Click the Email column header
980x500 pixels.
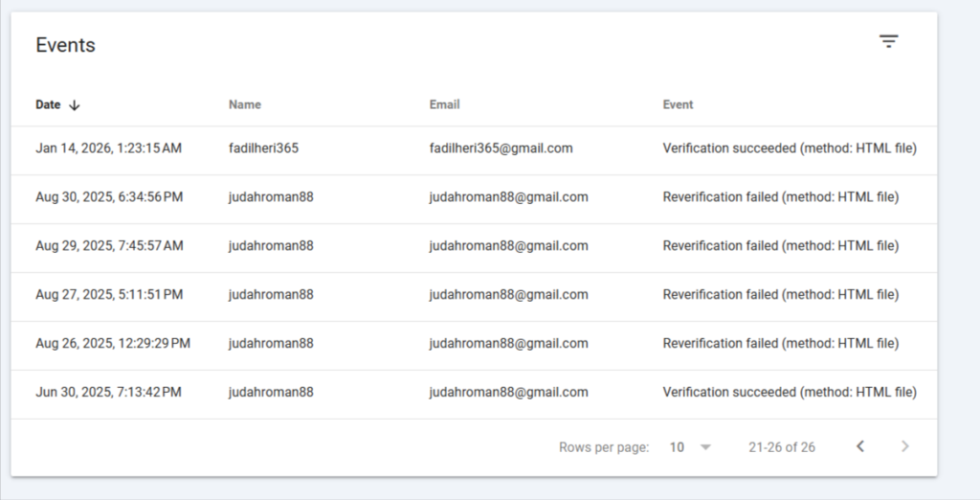(x=444, y=104)
